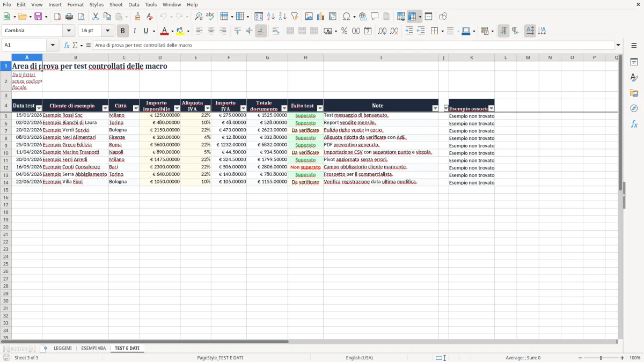Viewport: 644px width, 362px height.
Task: Insert an image via toolbar icon
Action: click(x=309, y=17)
